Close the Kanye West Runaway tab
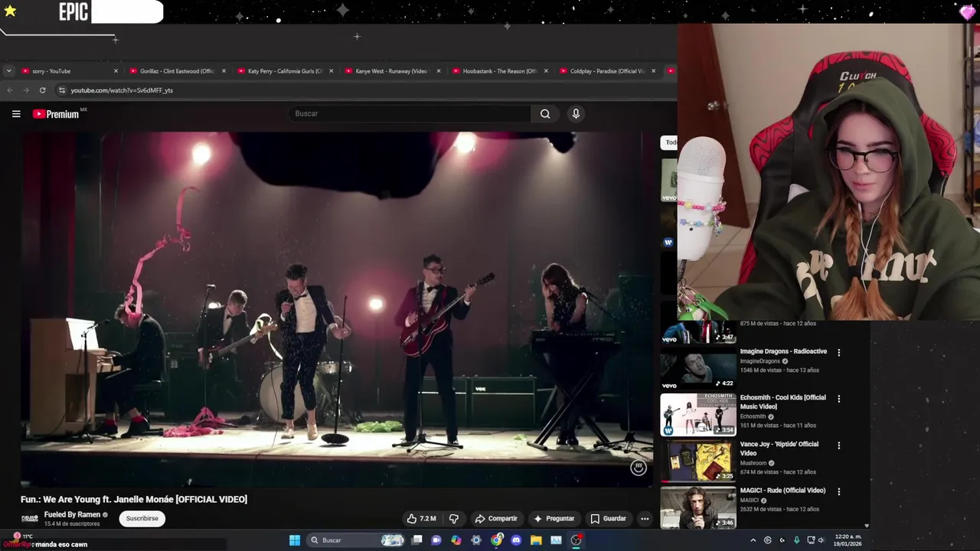 coord(438,71)
